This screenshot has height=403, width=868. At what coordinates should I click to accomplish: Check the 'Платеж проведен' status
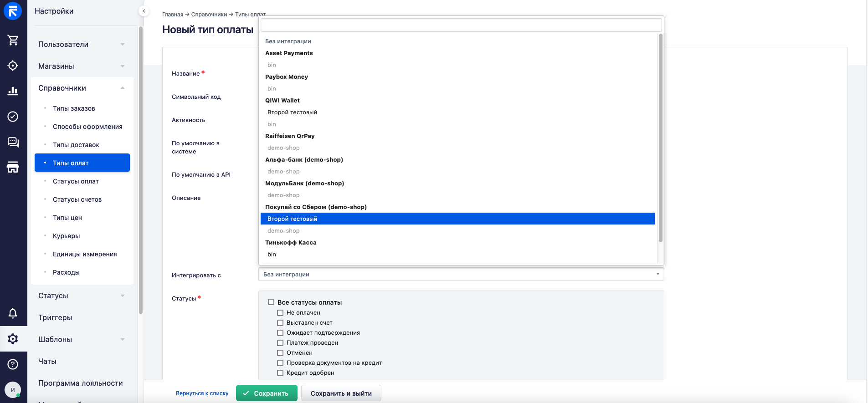tap(280, 343)
